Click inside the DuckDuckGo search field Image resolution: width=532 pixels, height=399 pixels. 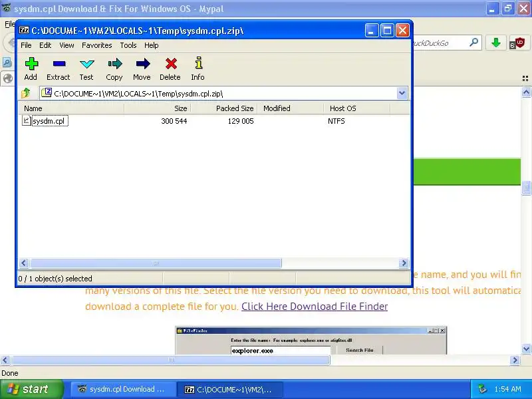pos(440,43)
